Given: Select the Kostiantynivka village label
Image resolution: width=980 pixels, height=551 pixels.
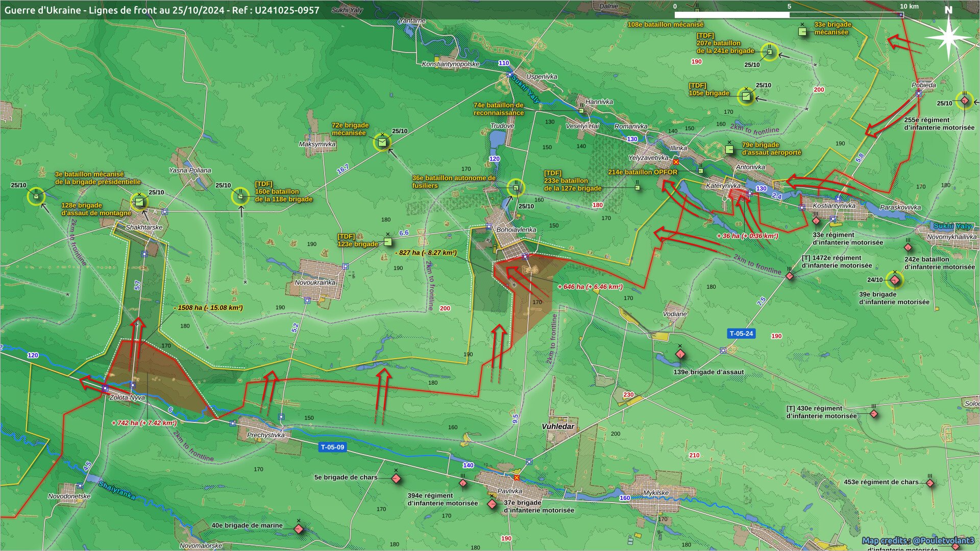Looking at the screenshot, I should pos(834,206).
